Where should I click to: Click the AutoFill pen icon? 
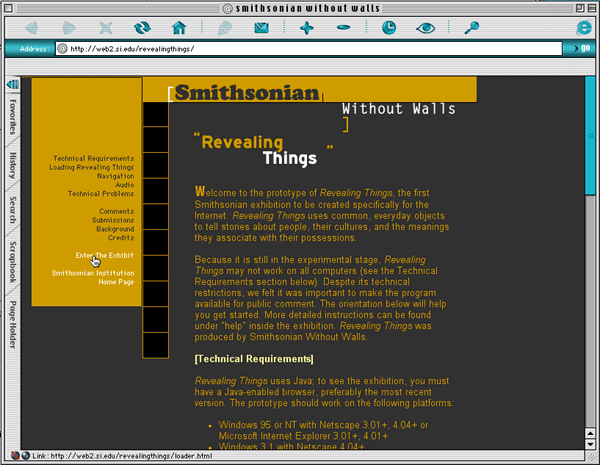(x=225, y=28)
